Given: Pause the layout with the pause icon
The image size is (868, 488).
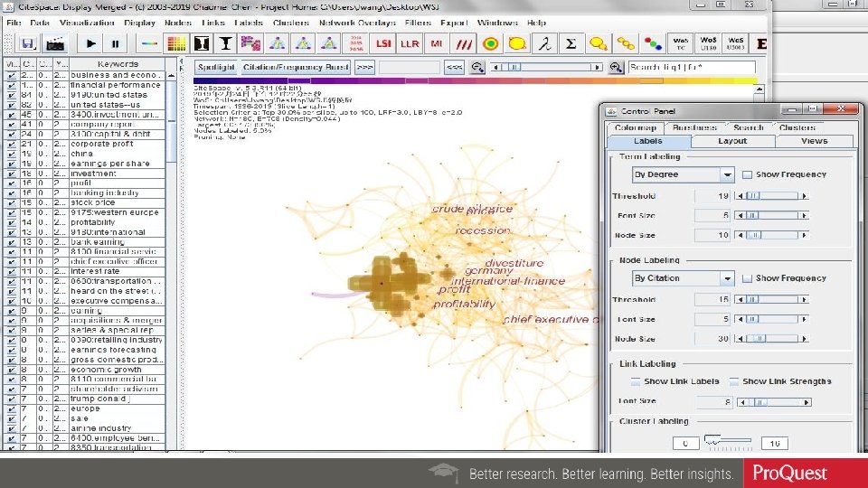Looking at the screenshot, I should click(x=115, y=43).
